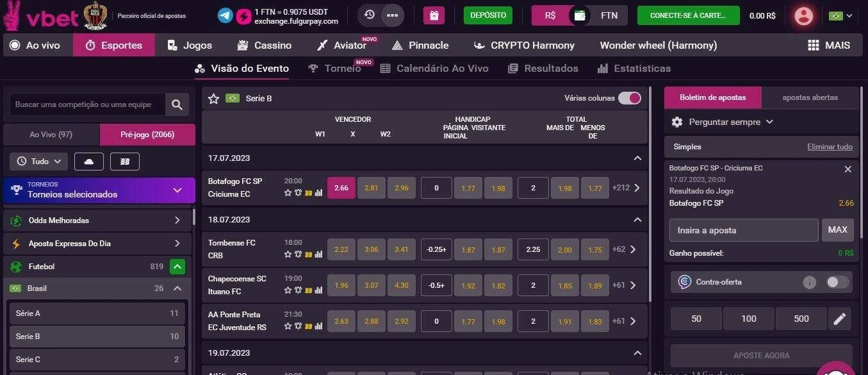Viewport: 868px width, 375px height.
Task: Set bell notification for Botafogo FC SP match
Action: [x=298, y=192]
